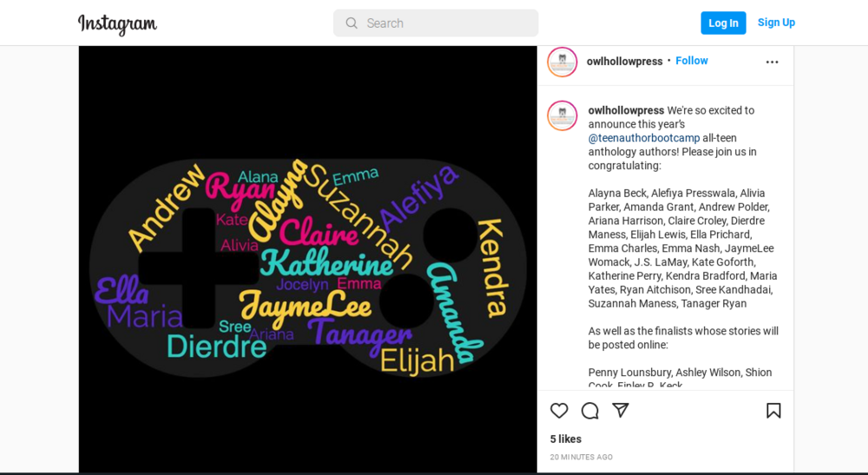The height and width of the screenshot is (475, 868).
Task: Go to Instagram home via logo
Action: coord(117,23)
